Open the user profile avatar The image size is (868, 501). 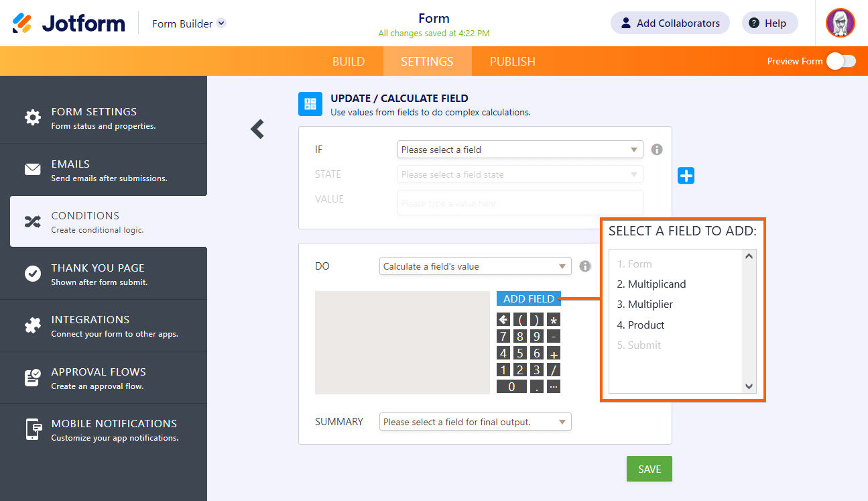(x=840, y=23)
